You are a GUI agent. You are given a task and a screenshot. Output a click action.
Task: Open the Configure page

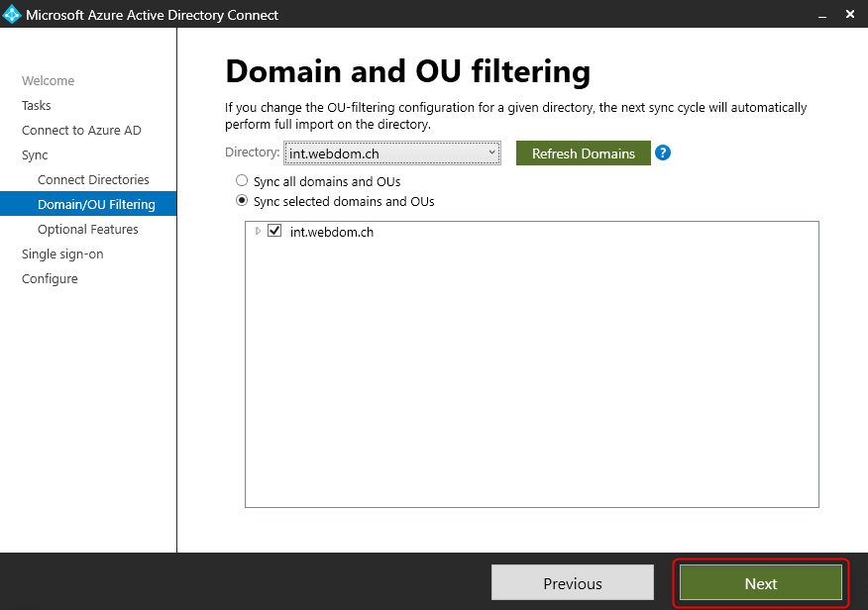[50, 278]
